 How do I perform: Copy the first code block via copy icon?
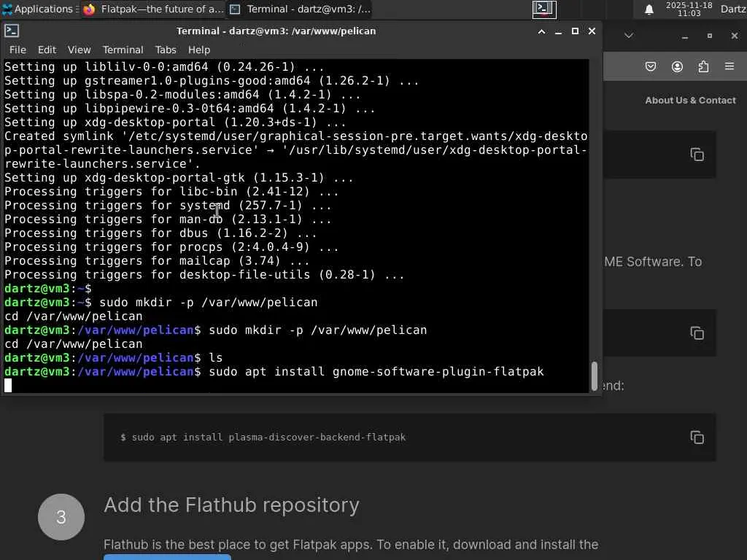tap(697, 155)
